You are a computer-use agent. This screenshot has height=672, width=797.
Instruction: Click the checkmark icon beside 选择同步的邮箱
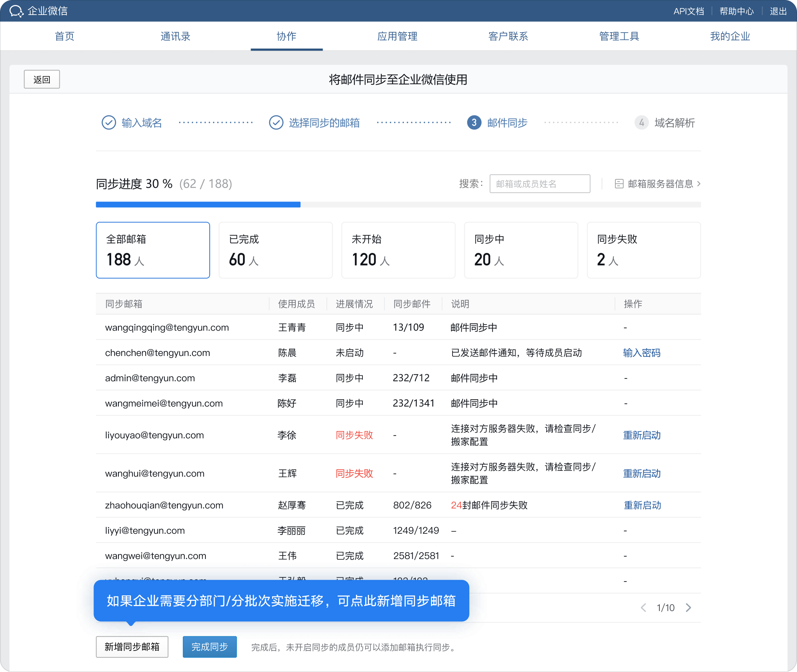click(276, 123)
